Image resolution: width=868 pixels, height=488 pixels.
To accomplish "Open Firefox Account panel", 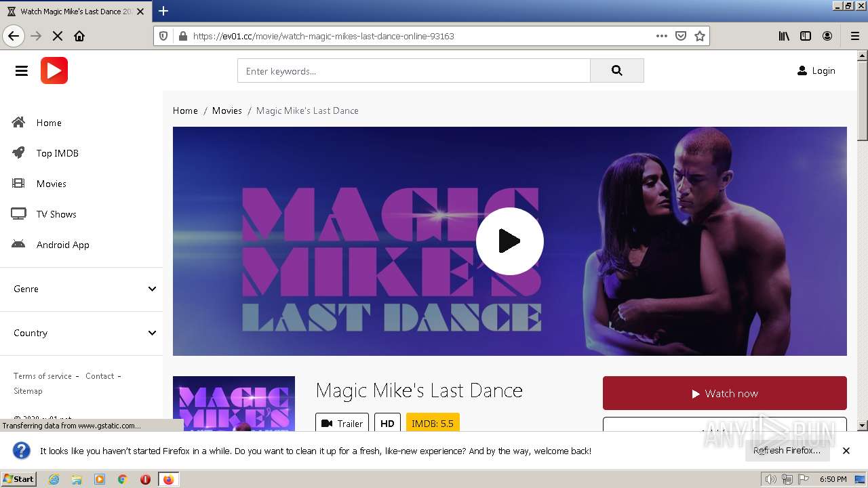I will click(827, 36).
